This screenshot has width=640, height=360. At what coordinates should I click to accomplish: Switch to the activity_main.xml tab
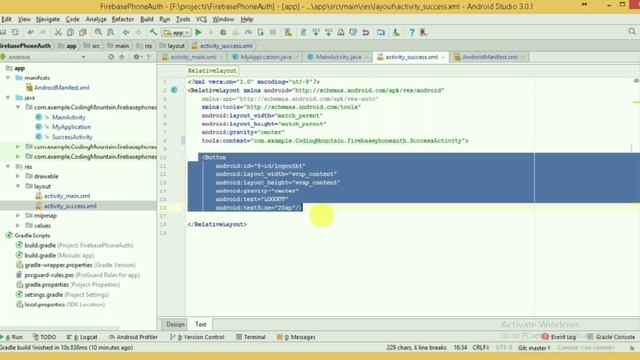pos(193,57)
